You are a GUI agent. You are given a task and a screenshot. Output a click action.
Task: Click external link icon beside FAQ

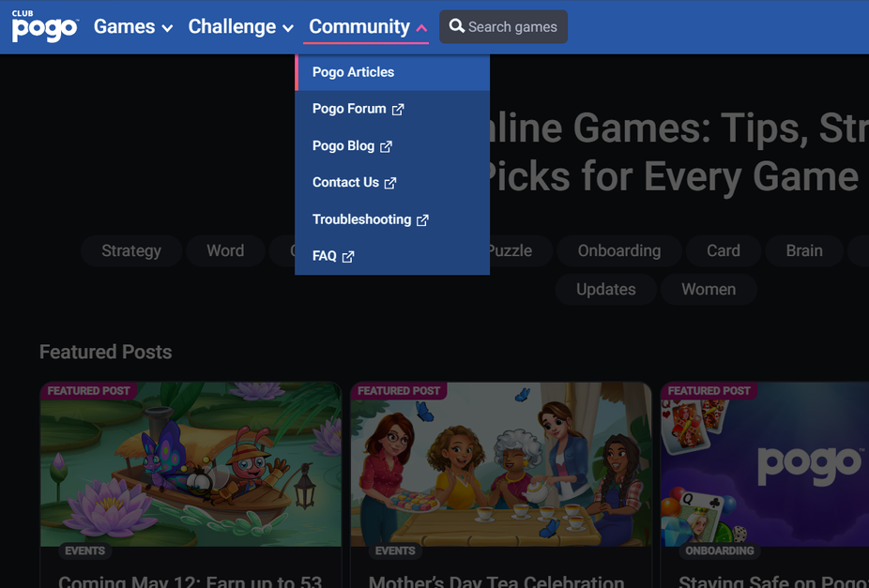pyautogui.click(x=348, y=256)
